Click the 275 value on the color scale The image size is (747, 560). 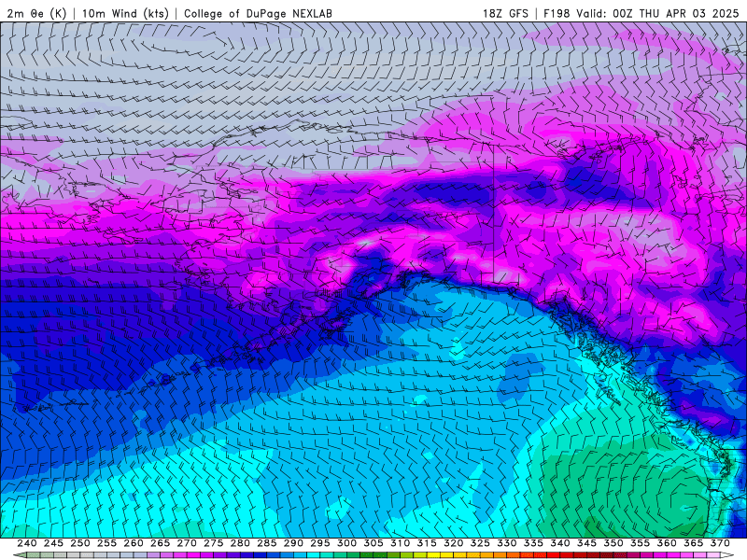pyautogui.click(x=214, y=543)
